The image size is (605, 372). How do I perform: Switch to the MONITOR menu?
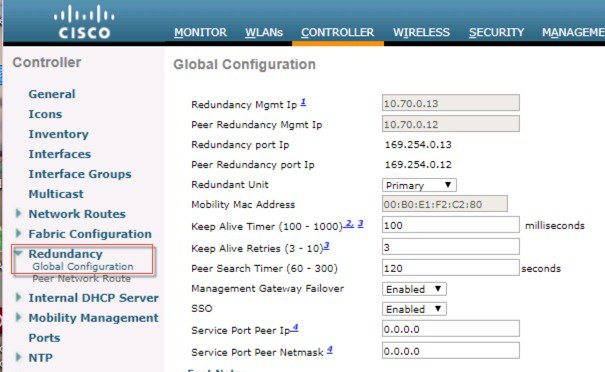200,32
